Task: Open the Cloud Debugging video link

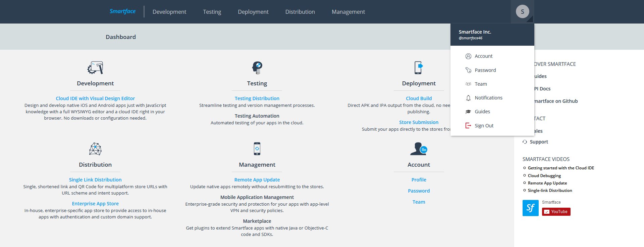Action: [x=544, y=176]
